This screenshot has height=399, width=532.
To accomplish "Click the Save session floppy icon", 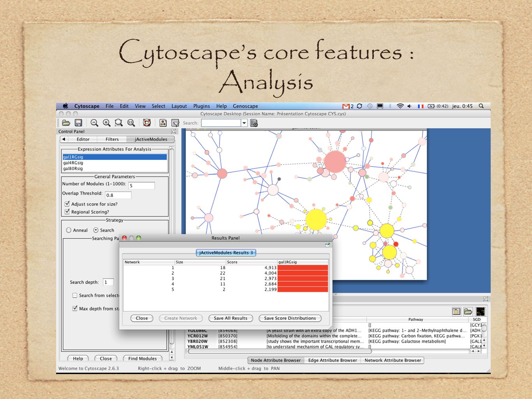I will 78,123.
